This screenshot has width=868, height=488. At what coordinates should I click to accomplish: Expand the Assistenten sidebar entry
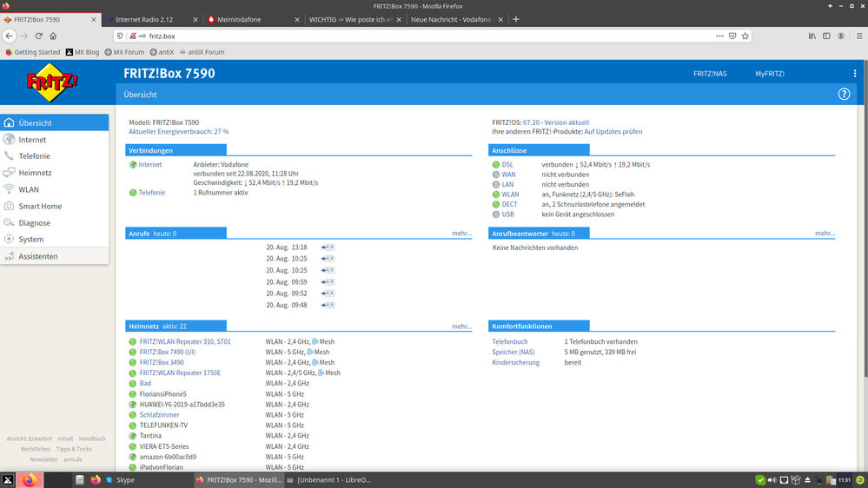pos(38,256)
